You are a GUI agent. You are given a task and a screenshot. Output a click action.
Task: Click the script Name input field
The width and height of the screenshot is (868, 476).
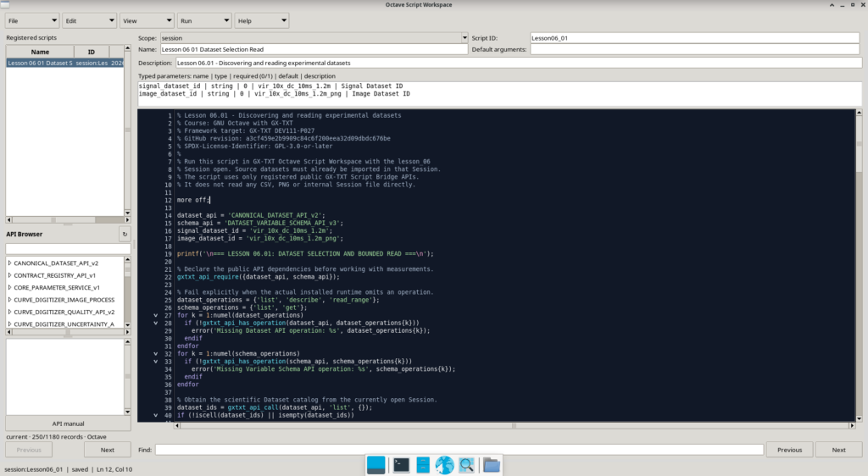314,49
